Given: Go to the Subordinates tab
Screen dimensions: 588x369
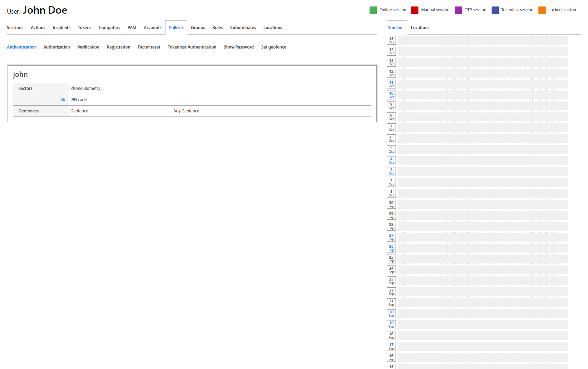Looking at the screenshot, I should (243, 28).
